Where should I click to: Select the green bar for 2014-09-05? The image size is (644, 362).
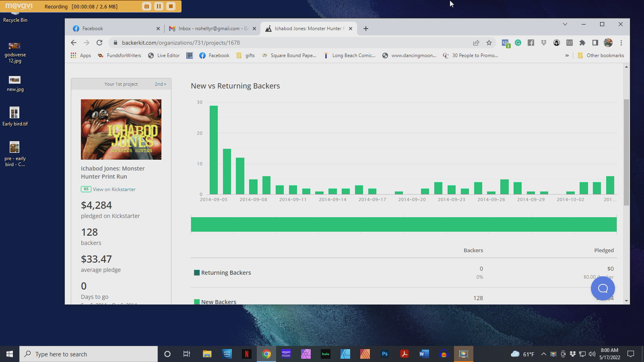213,149
